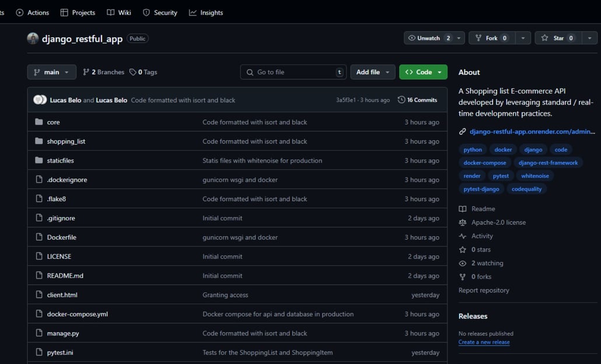Open the Insights tab

pyautogui.click(x=206, y=13)
